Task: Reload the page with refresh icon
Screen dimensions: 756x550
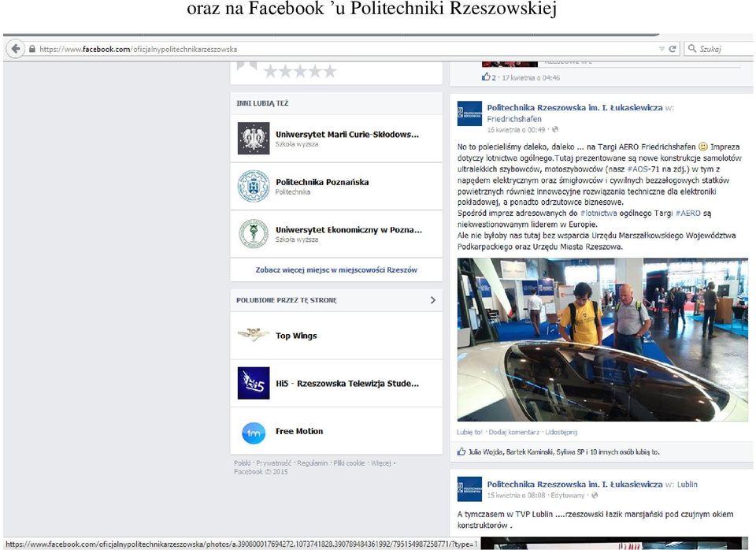Action: click(672, 49)
